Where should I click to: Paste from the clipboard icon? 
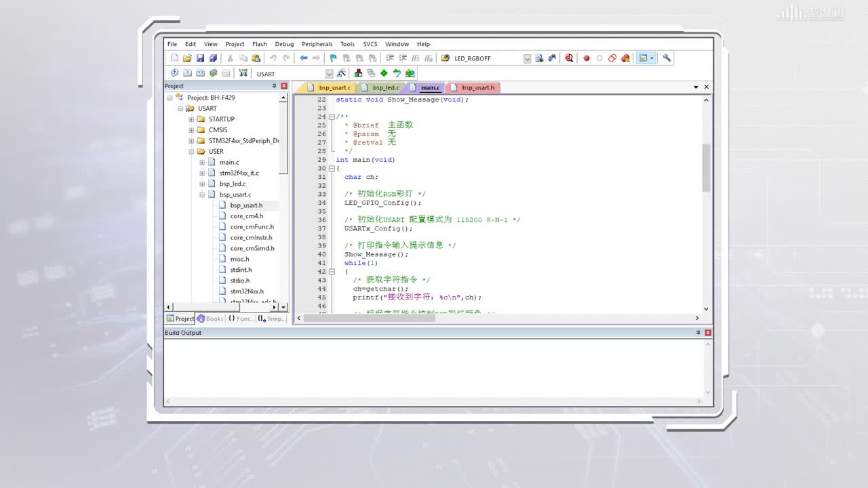click(256, 58)
